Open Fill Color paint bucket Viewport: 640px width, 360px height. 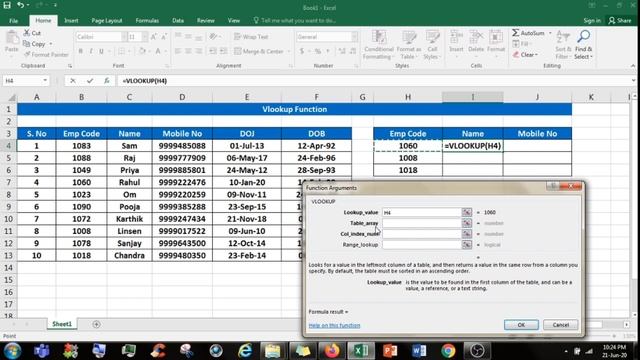point(141,51)
